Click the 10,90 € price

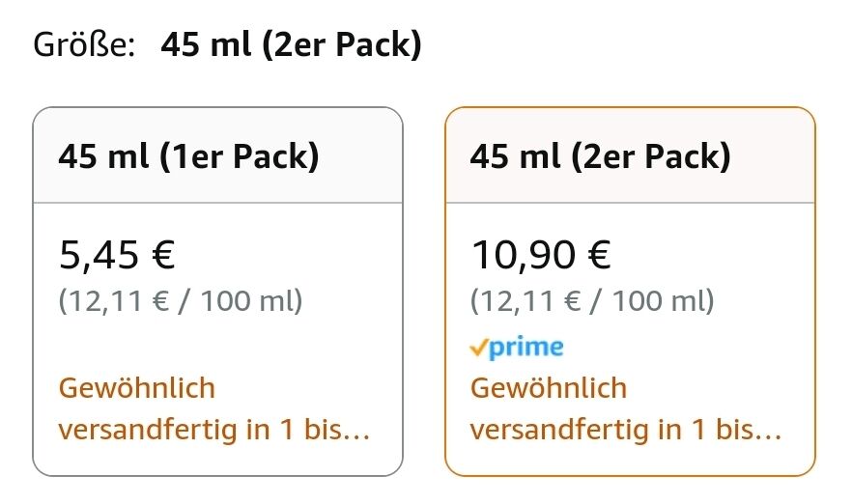(541, 255)
